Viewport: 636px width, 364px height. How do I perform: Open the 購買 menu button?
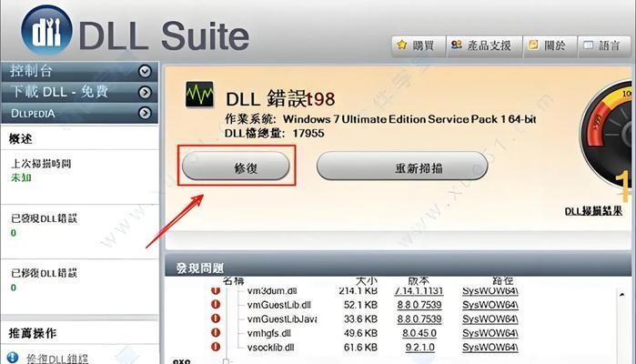tap(419, 45)
